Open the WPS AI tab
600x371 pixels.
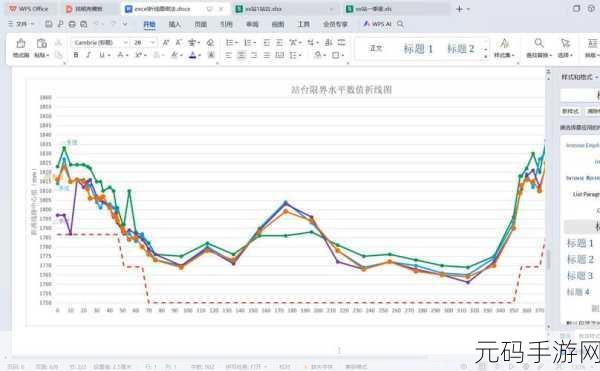click(x=377, y=24)
